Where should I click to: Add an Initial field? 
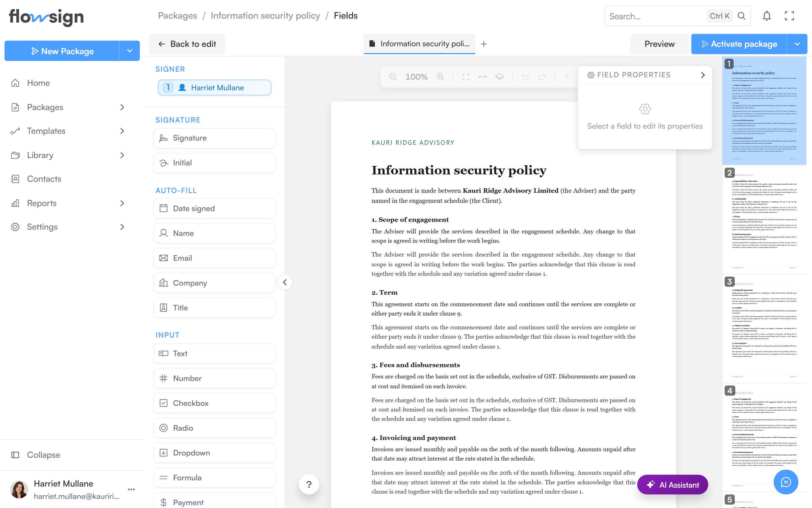(x=215, y=163)
